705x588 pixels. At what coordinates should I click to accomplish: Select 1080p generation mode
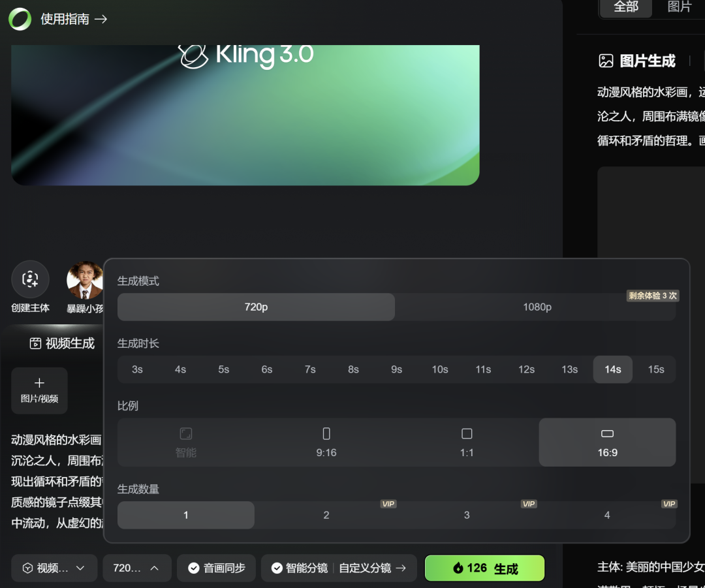[537, 307]
